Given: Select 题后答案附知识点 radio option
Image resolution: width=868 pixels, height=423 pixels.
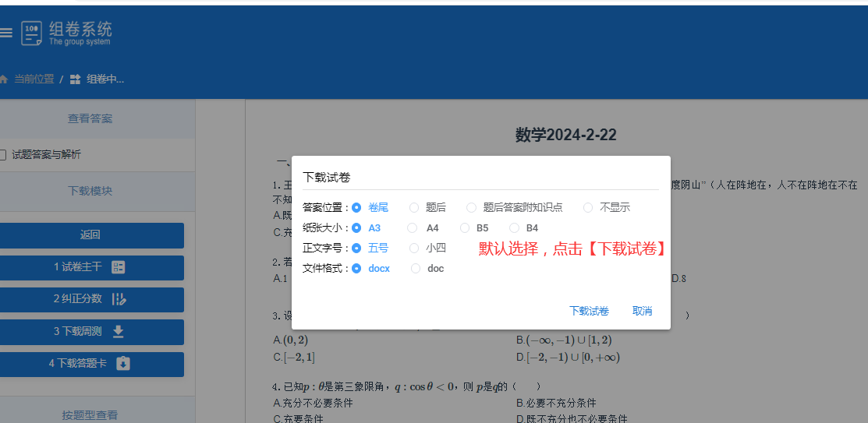Looking at the screenshot, I should click(471, 207).
